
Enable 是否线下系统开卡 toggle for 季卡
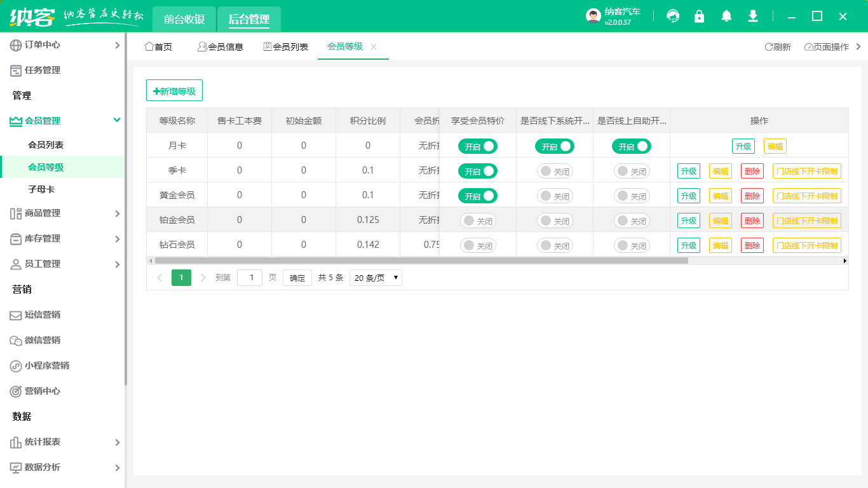[x=554, y=171]
